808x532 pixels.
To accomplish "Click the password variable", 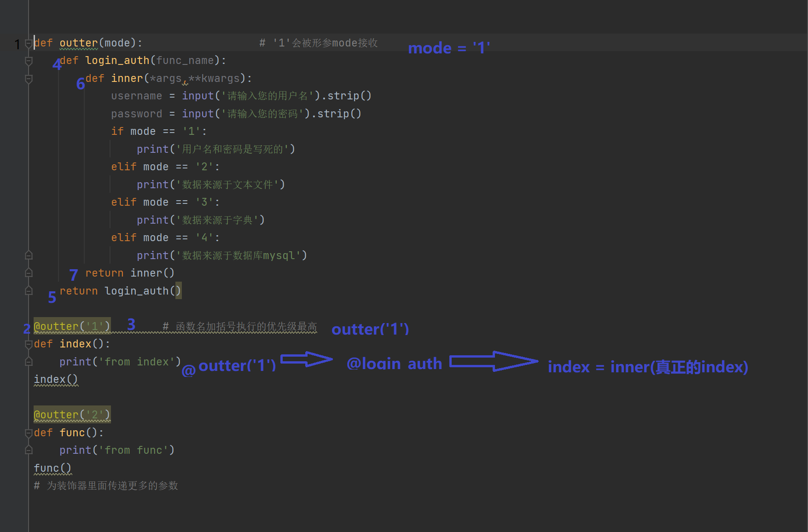I will (136, 114).
